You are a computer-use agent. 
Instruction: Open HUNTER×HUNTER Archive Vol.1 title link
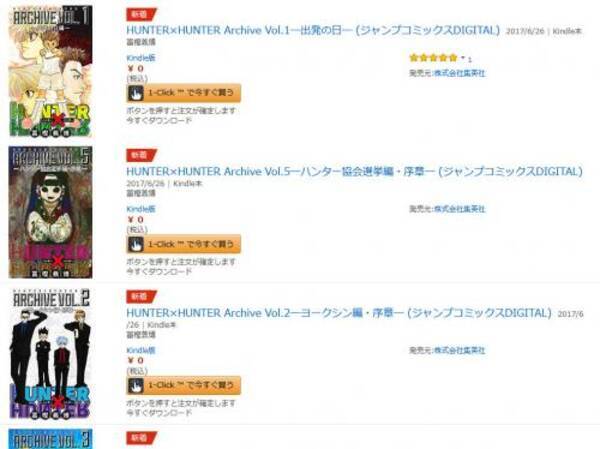(313, 30)
